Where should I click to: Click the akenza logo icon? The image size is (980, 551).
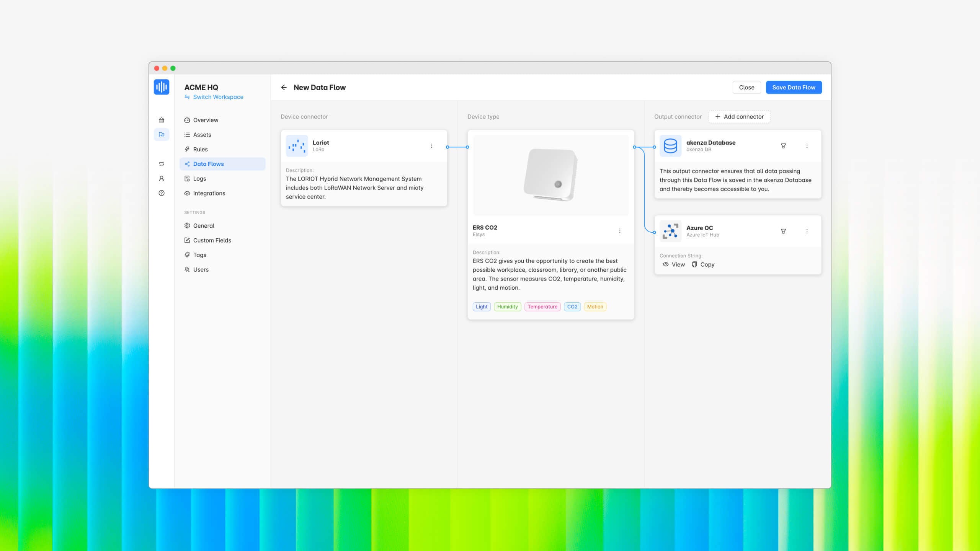tap(162, 87)
